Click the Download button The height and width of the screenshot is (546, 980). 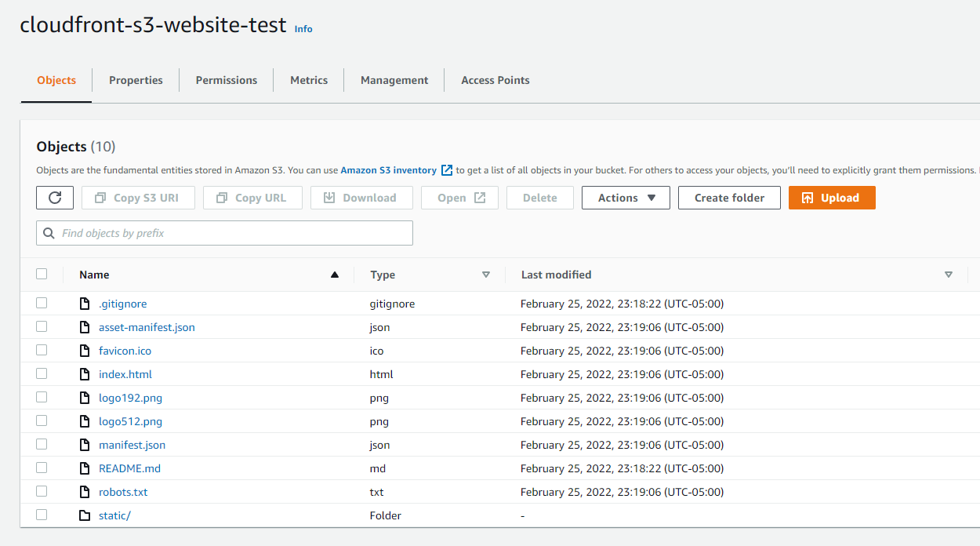click(x=361, y=198)
